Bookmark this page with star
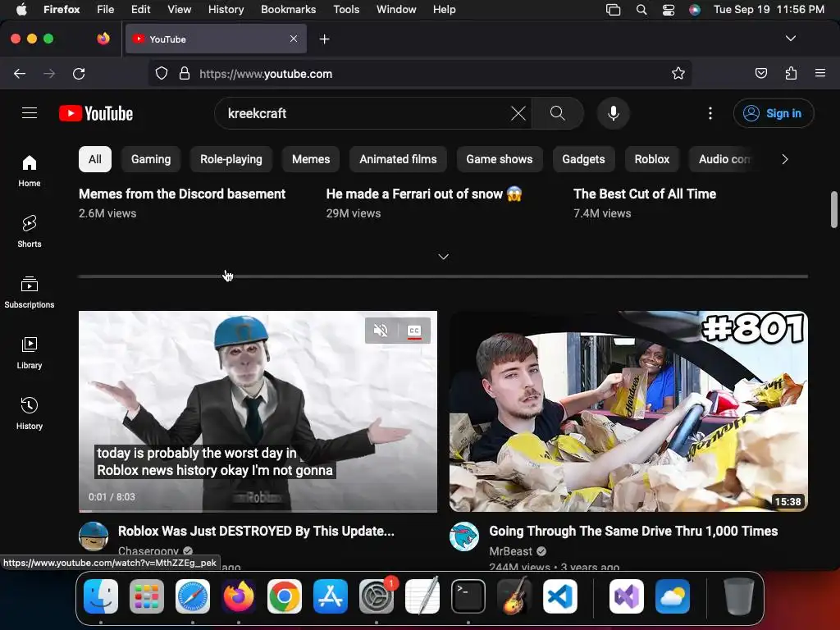840x630 pixels. point(678,73)
